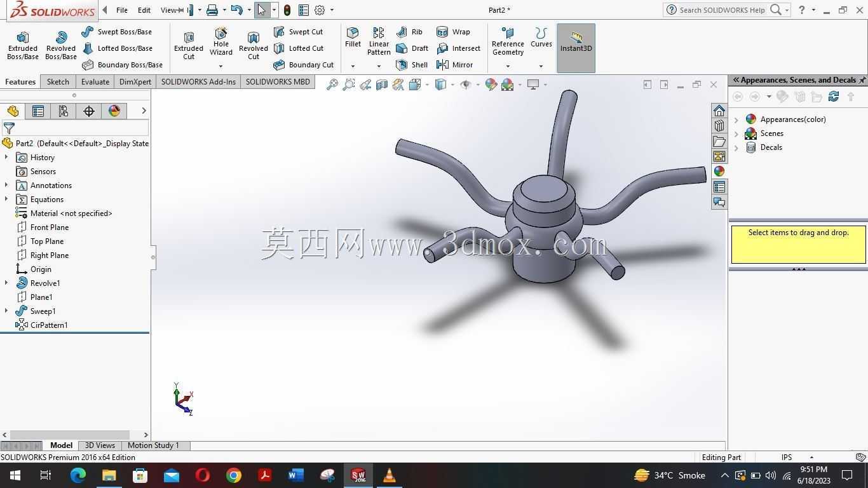868x488 pixels.
Task: Select CirPattern1 in the feature tree
Action: 42,325
